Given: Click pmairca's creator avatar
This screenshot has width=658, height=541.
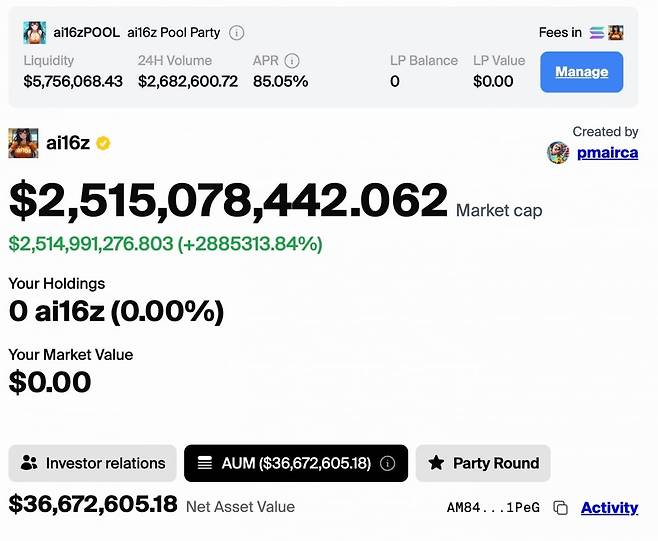Looking at the screenshot, I should pos(558,153).
